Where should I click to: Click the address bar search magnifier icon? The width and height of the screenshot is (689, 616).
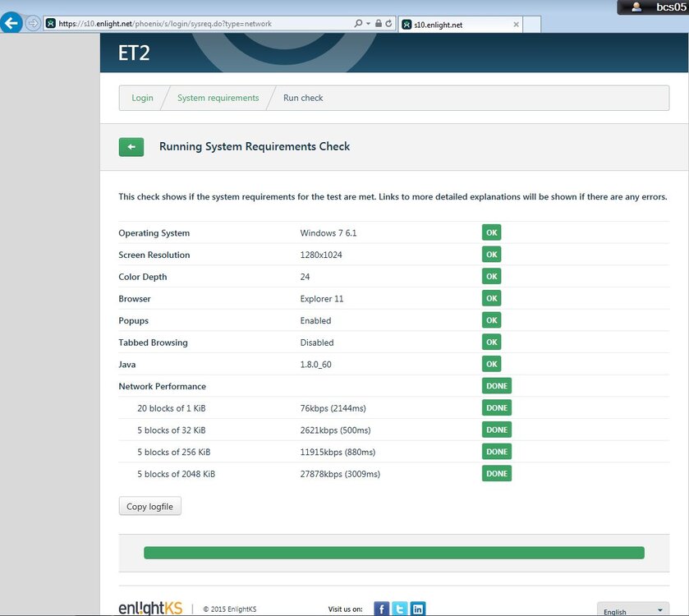(358, 23)
